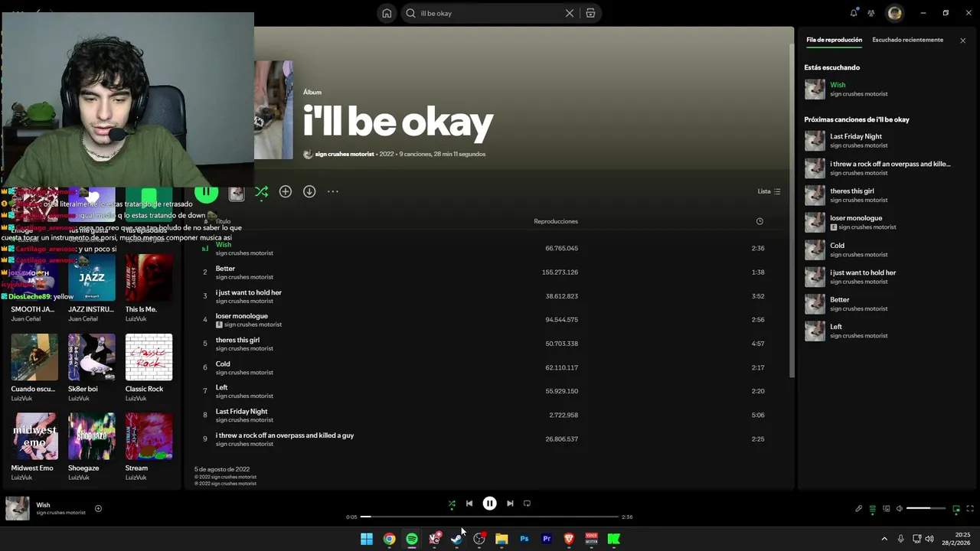Skip to previous track
980x551 pixels.
[x=469, y=504]
